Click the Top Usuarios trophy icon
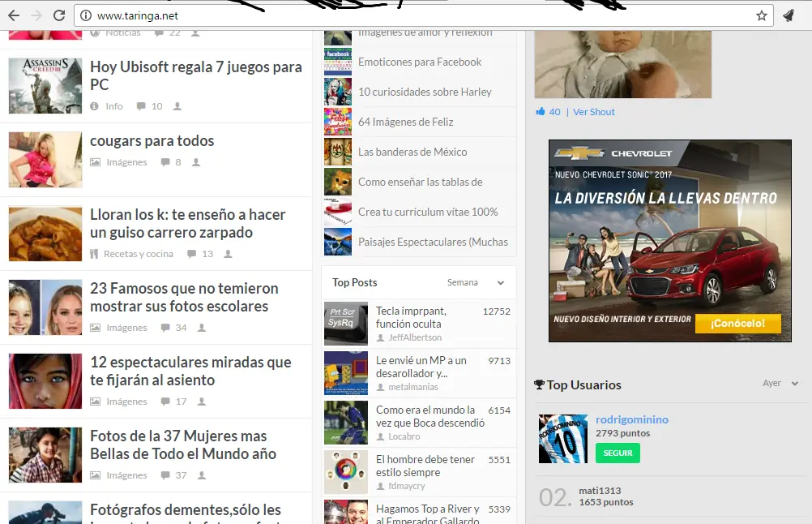Viewport: 812px width, 524px height. coord(539,384)
